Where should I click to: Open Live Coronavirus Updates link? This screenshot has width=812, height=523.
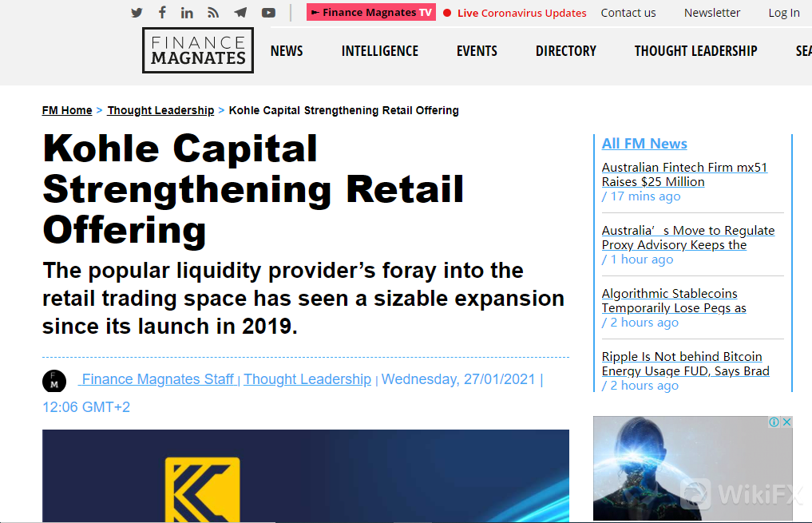click(x=521, y=13)
